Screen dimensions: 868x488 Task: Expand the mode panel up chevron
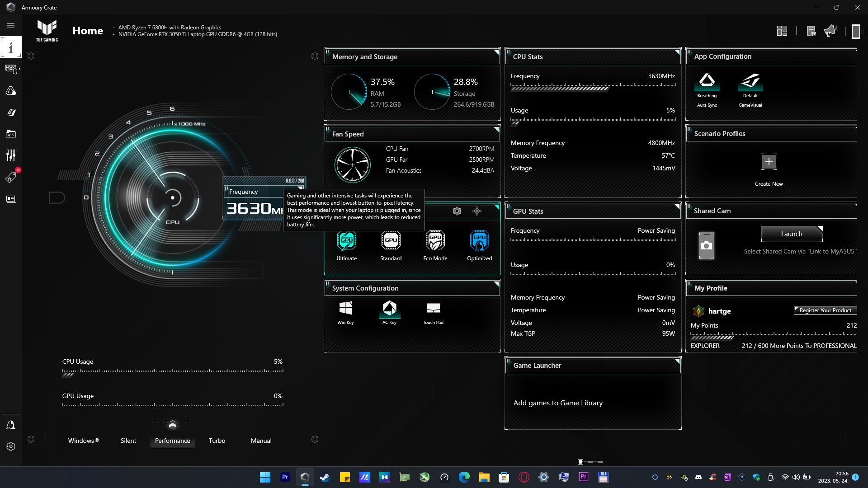pos(173,425)
